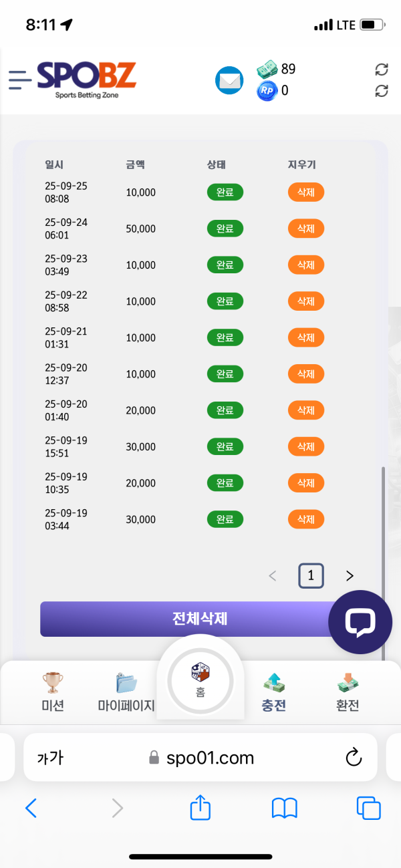The width and height of the screenshot is (401, 868).
Task: Tap the green cash balance icon
Action: pyautogui.click(x=267, y=69)
